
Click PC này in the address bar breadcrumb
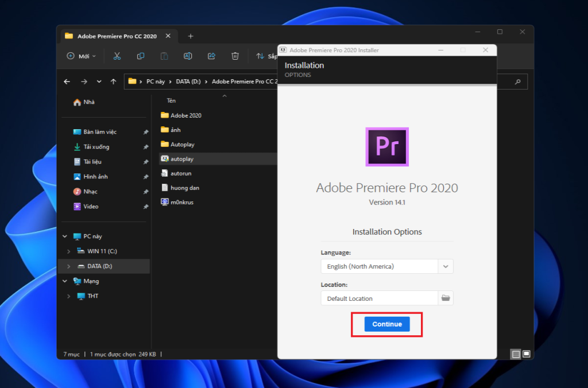click(x=155, y=82)
